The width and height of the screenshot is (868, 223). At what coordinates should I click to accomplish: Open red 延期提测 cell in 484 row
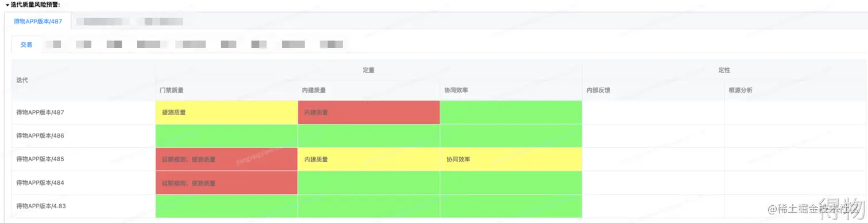coord(226,183)
